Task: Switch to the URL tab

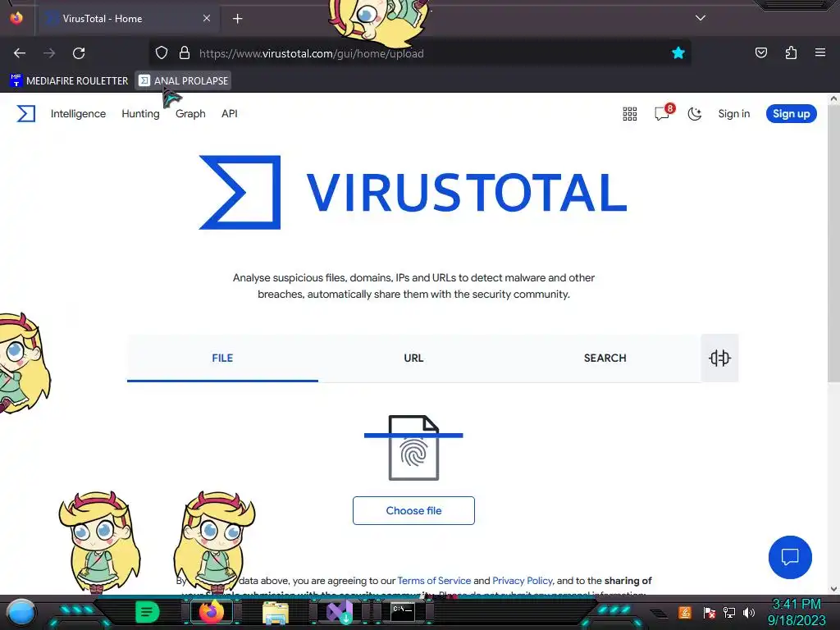Action: [413, 358]
